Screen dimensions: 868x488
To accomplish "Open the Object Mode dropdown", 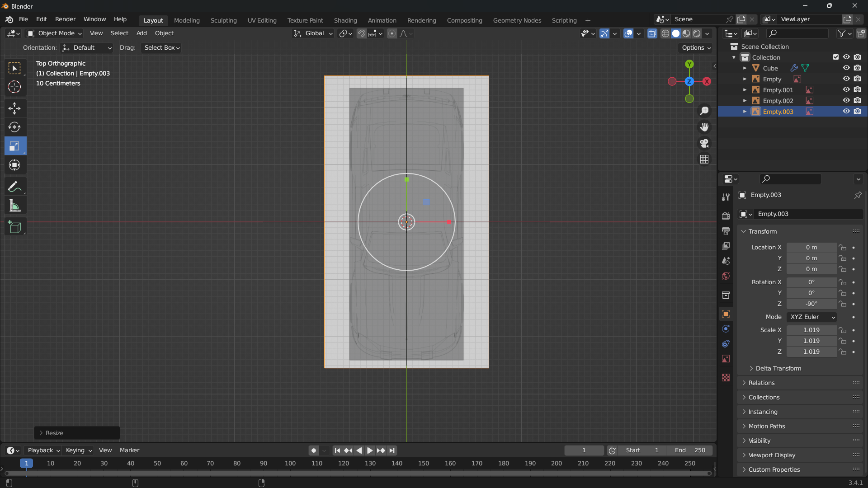I will click(55, 33).
